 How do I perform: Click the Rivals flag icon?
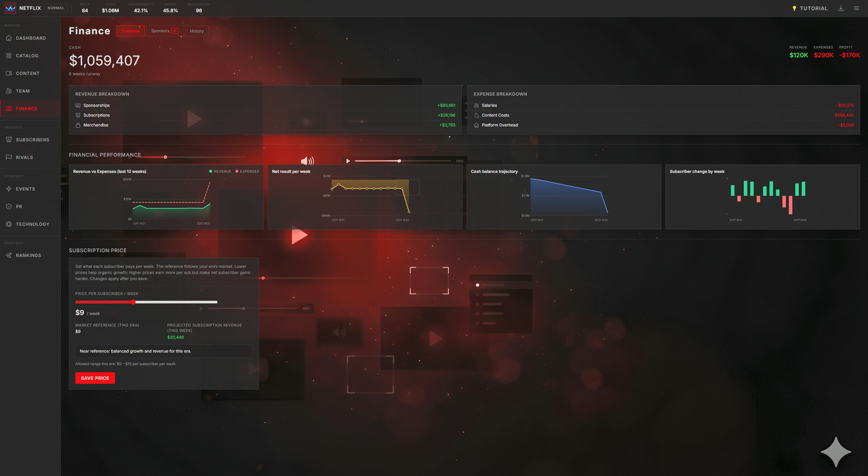(x=9, y=158)
